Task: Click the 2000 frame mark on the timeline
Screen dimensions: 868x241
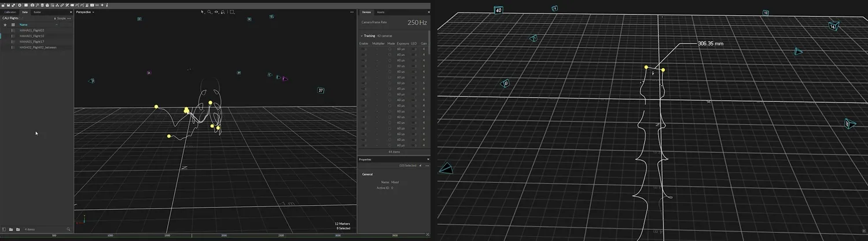Action: tap(224, 236)
